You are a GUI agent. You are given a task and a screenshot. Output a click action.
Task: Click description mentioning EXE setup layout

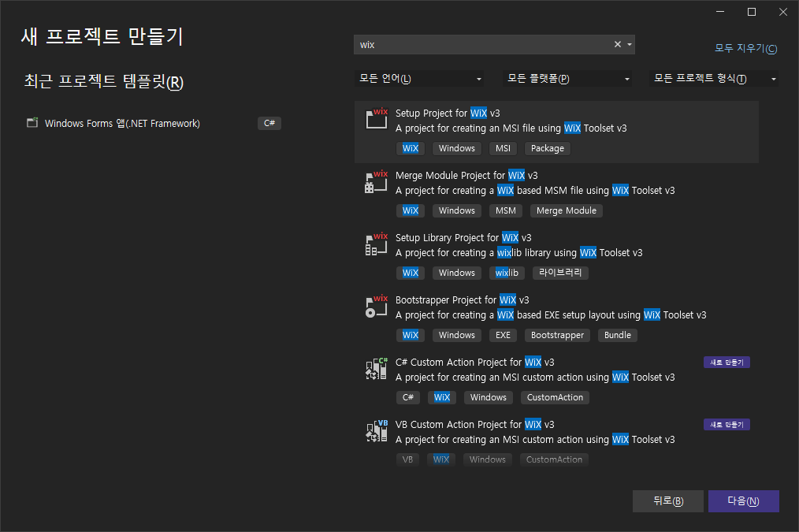click(x=551, y=315)
